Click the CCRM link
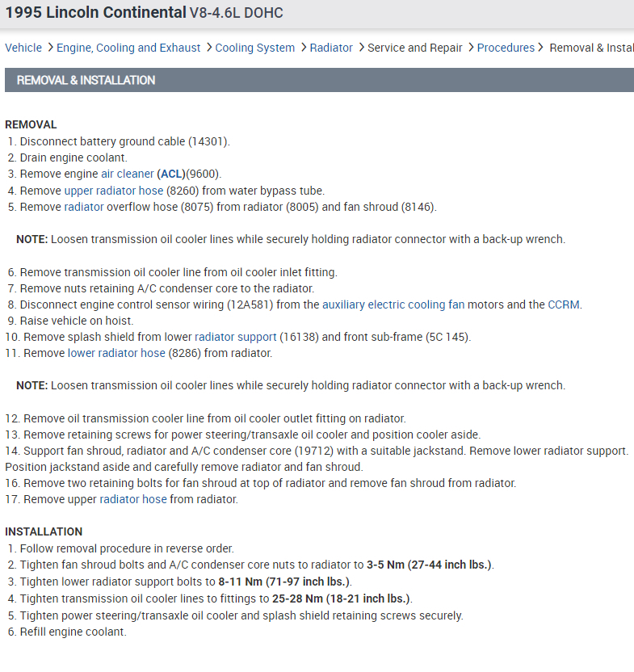Screen dimensions: 634x672 pyautogui.click(x=564, y=304)
